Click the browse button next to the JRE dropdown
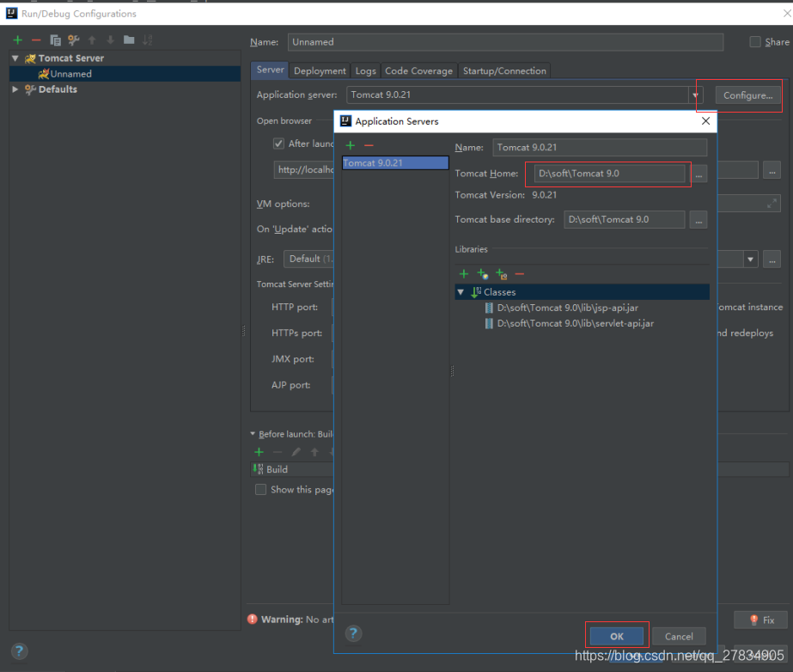Image resolution: width=793 pixels, height=672 pixels. (772, 260)
